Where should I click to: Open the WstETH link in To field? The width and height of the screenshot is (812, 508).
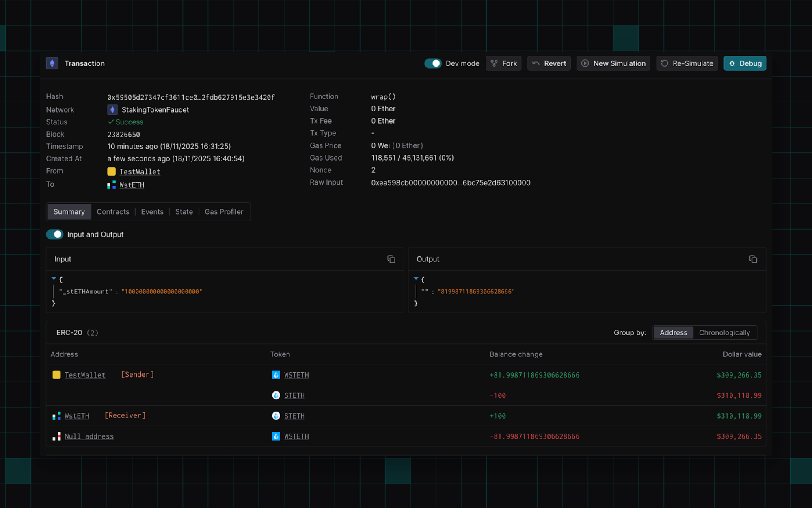click(132, 185)
